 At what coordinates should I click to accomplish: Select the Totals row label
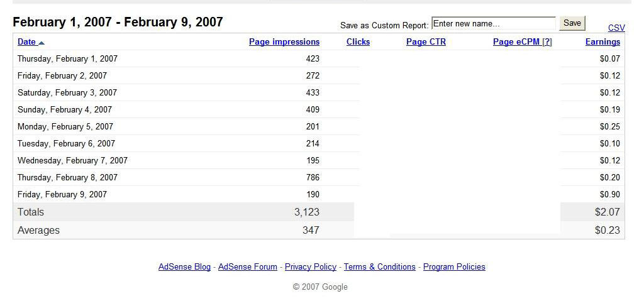[x=31, y=212]
